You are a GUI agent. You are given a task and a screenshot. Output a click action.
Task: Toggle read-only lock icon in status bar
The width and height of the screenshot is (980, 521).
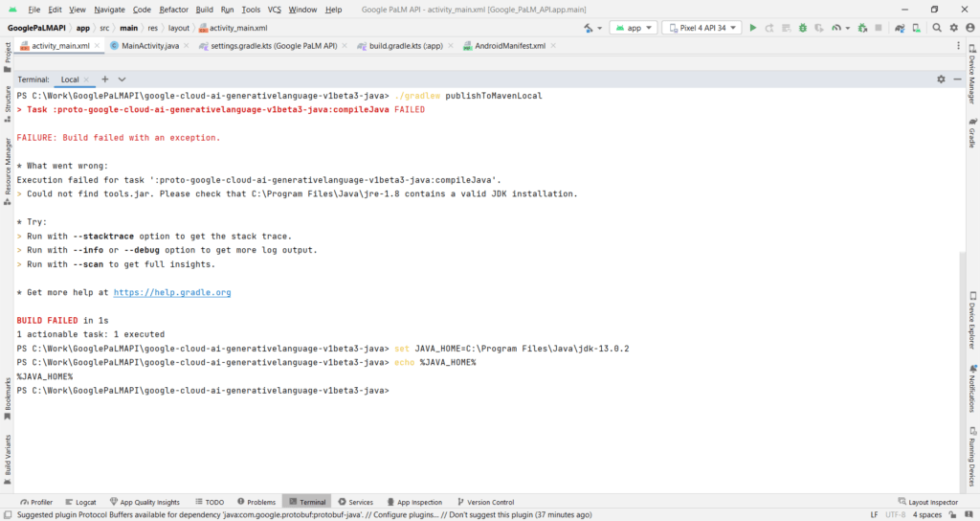pos(952,514)
